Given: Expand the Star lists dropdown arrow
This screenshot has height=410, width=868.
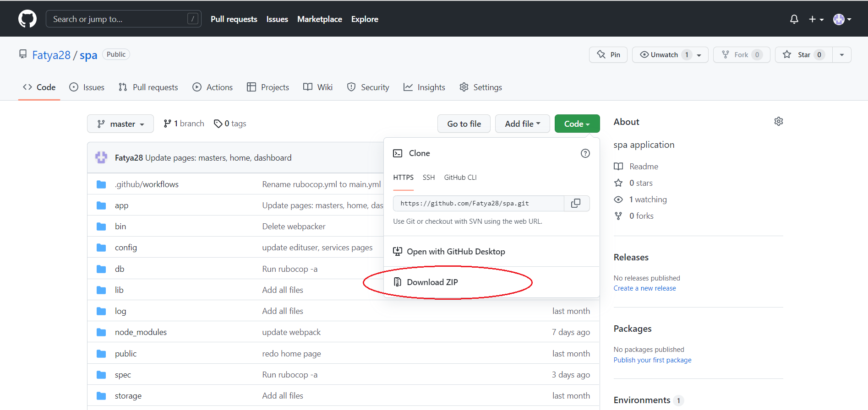Looking at the screenshot, I should click(x=842, y=54).
